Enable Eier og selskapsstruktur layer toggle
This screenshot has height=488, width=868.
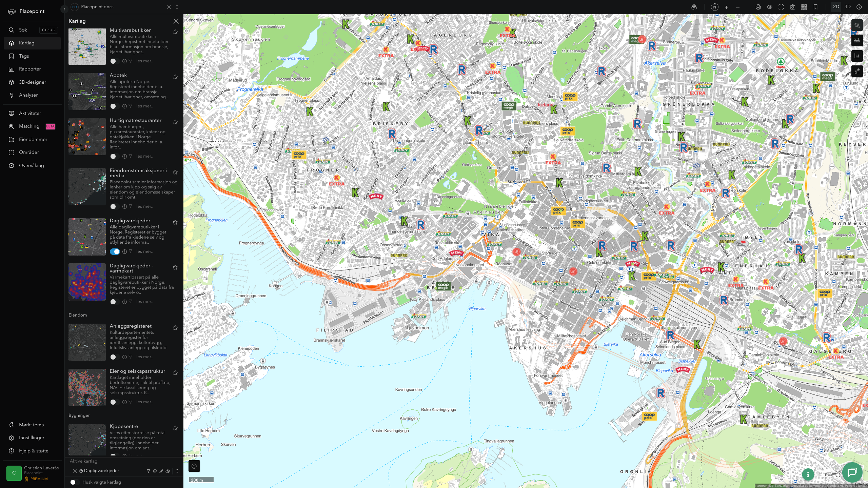[x=115, y=402]
